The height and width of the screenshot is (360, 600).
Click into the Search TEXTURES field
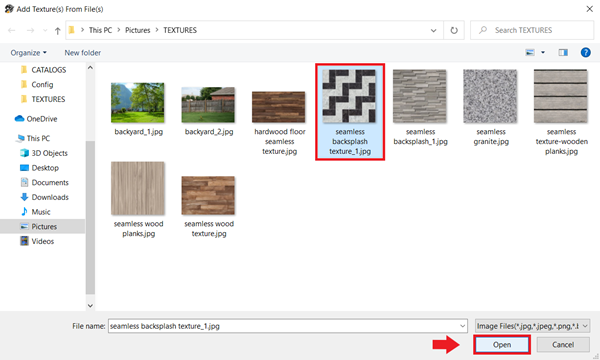point(532,30)
